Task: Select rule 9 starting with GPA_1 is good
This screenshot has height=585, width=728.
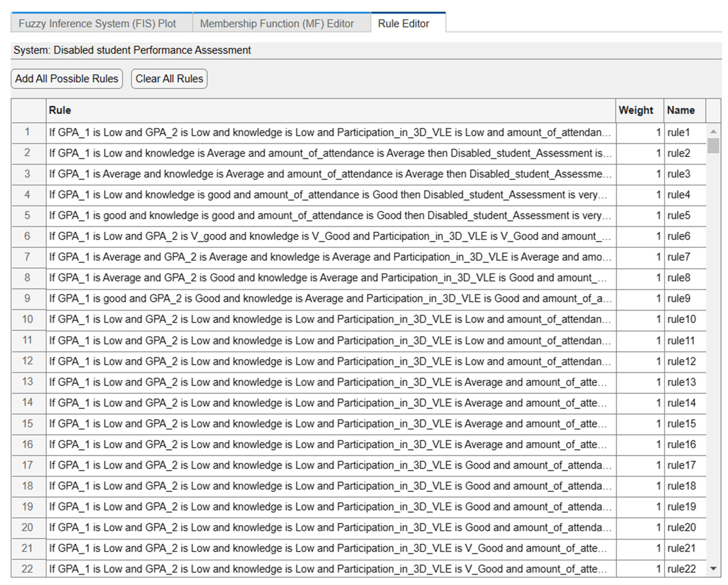Action: click(330, 299)
